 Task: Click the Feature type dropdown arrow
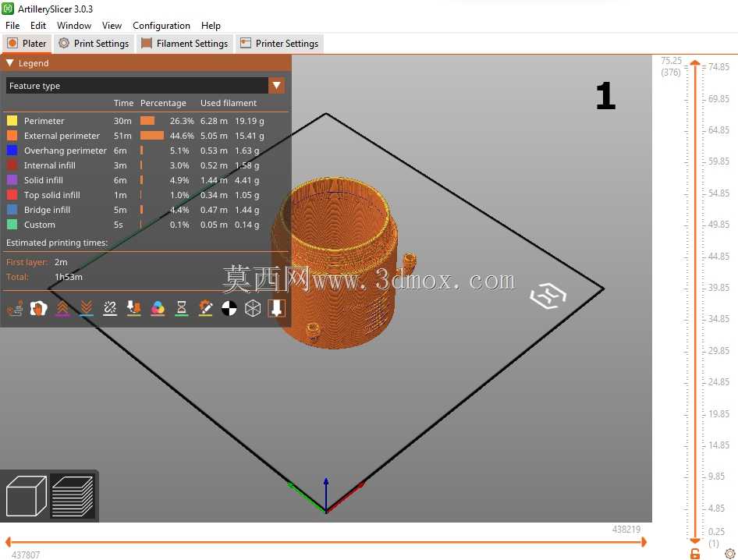point(277,86)
